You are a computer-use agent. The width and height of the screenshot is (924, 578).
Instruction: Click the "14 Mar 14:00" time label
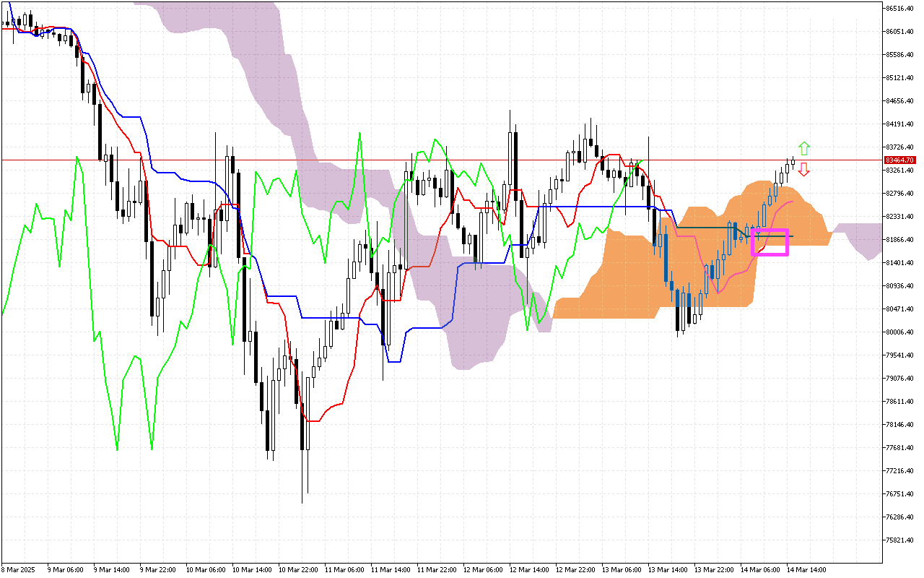coord(808,569)
